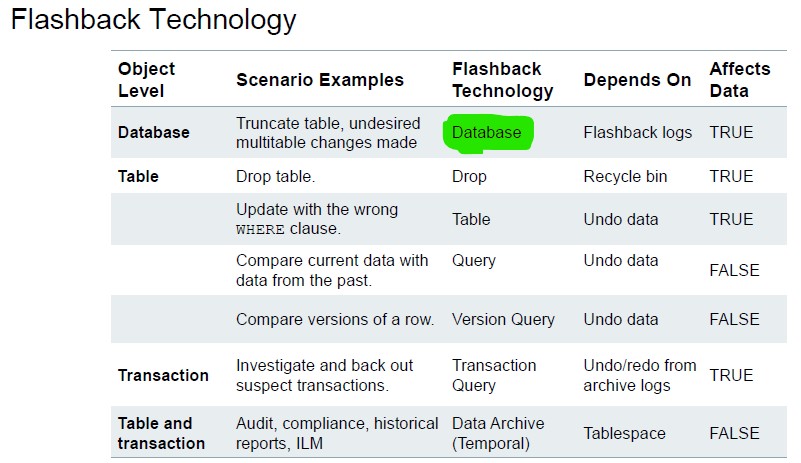Click the Version Query cell
The image size is (801, 463).
pyautogui.click(x=503, y=320)
